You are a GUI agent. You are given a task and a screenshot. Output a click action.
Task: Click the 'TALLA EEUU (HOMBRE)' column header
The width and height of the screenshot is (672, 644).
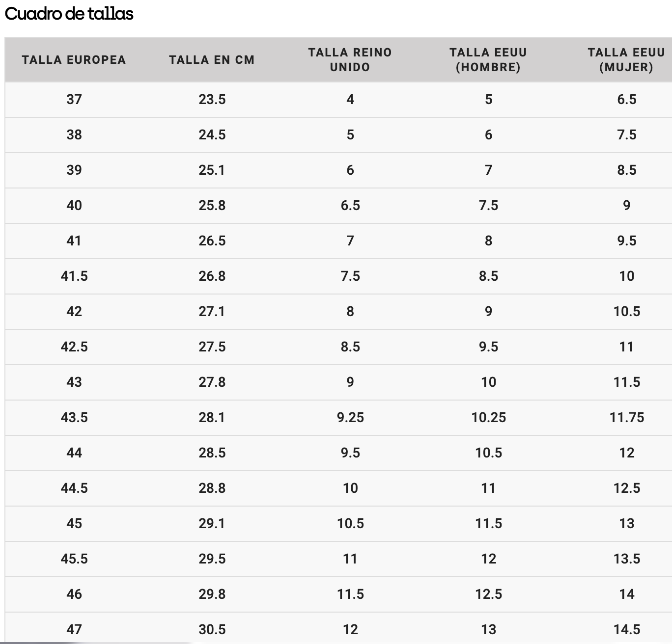(488, 60)
